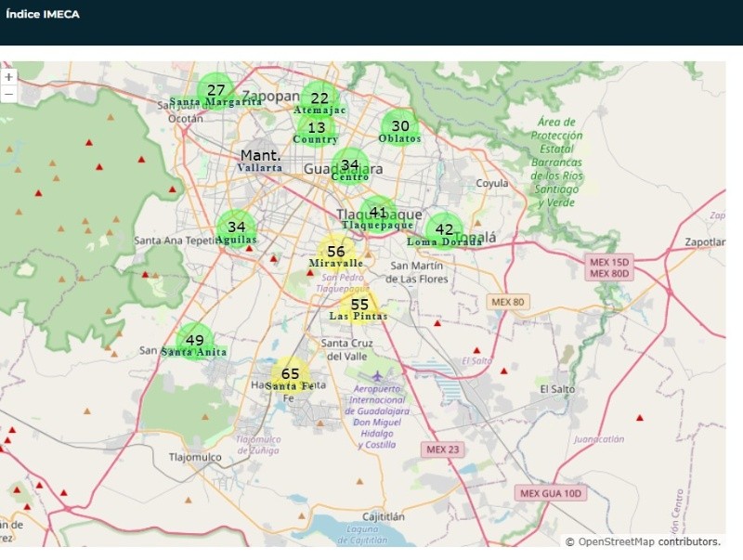Screen dimensions: 743x560
Task: Click the Tlaquepaque station marker showing 41
Action: pyautogui.click(x=378, y=214)
